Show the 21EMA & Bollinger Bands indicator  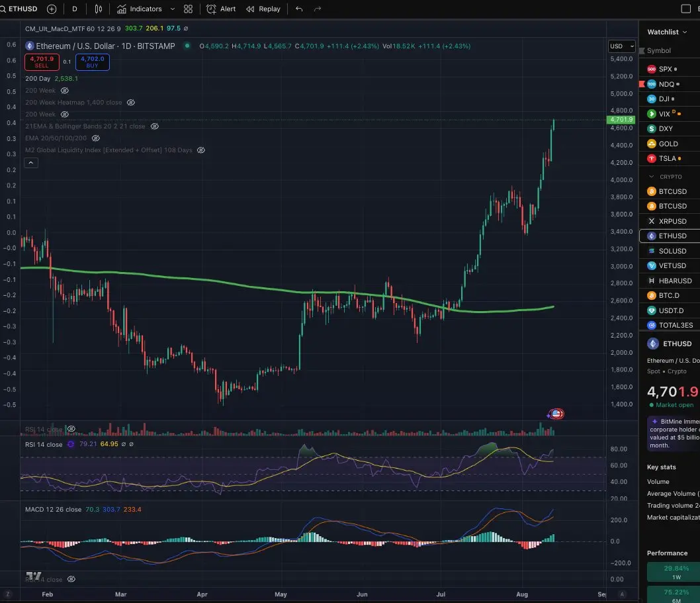pyautogui.click(x=154, y=126)
